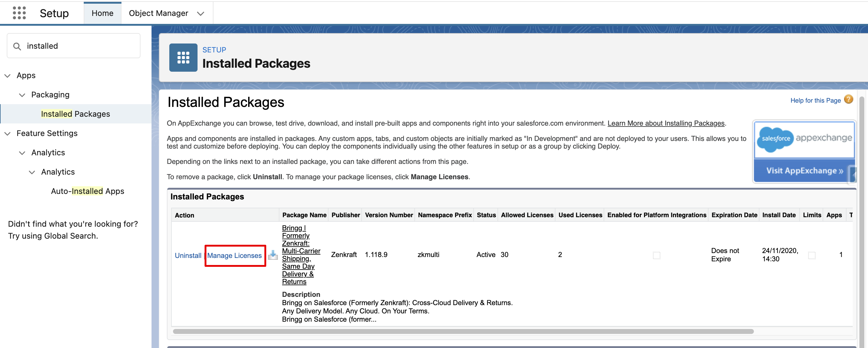
Task: Select Installed Packages in the sidebar
Action: [75, 114]
